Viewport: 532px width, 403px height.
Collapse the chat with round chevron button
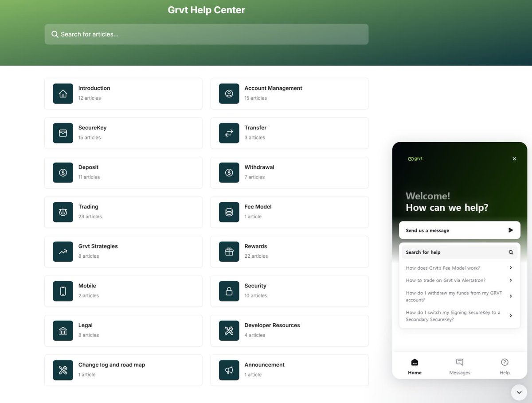tap(519, 392)
